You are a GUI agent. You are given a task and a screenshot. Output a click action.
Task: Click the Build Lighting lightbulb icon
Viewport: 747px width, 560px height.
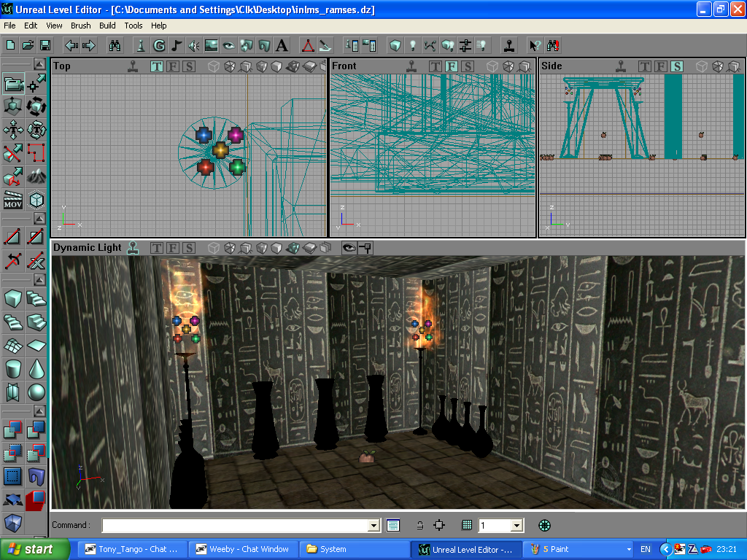pyautogui.click(x=411, y=45)
